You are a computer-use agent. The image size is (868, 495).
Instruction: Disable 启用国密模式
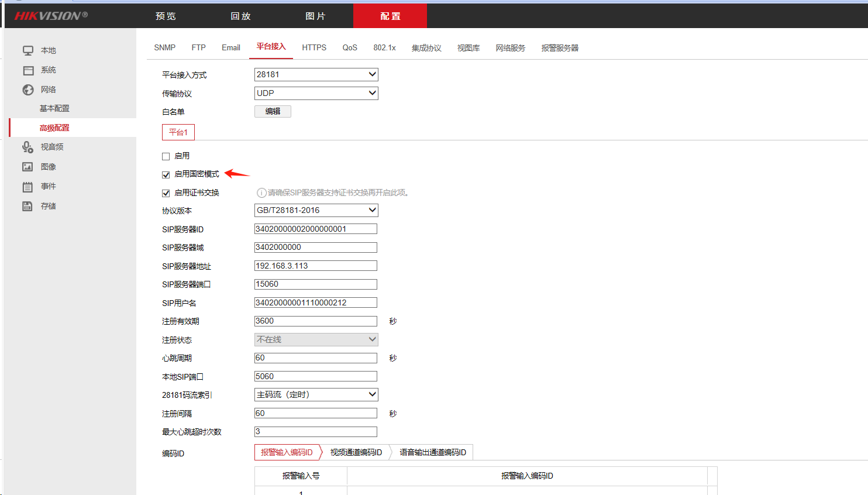166,174
